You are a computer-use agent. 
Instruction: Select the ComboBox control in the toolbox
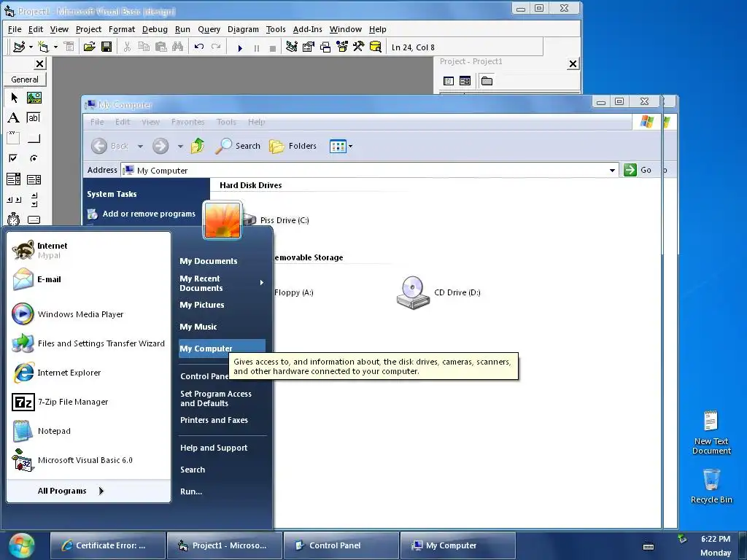14,179
